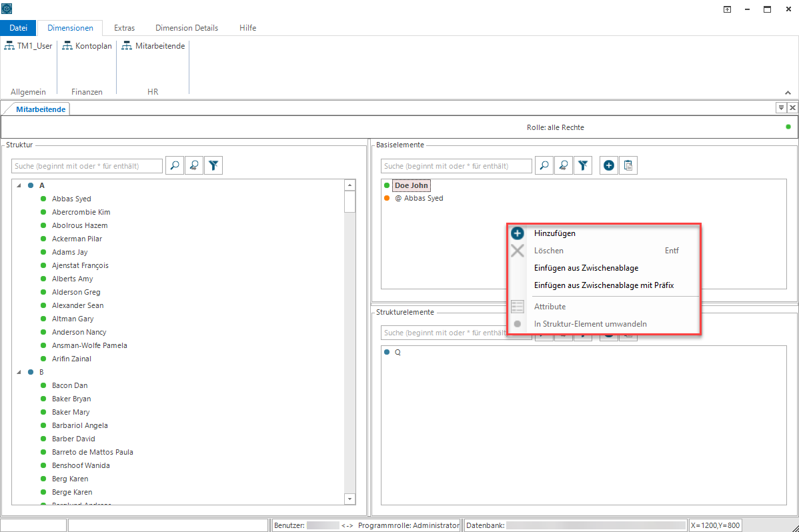Viewport: 799px width, 532px height.
Task: Select element Q in Strukturelemente list
Action: [x=397, y=352]
